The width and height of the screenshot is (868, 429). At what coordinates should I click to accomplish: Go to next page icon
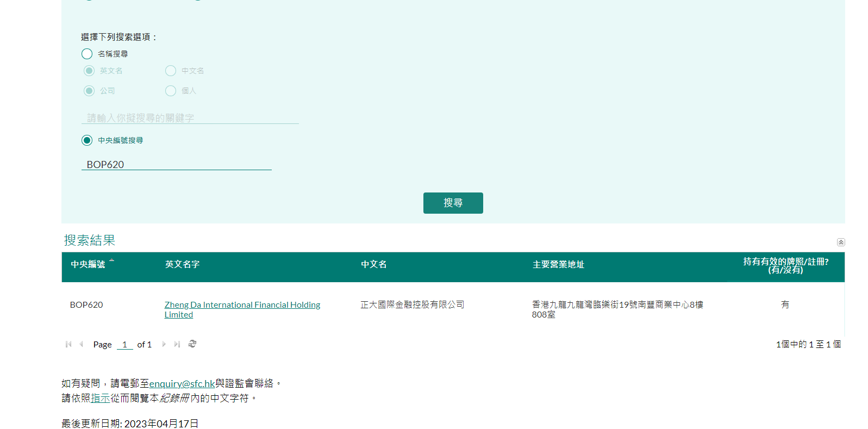click(164, 344)
